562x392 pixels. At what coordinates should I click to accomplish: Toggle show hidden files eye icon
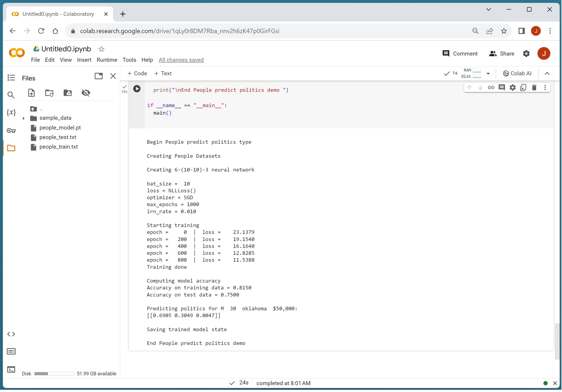(86, 93)
